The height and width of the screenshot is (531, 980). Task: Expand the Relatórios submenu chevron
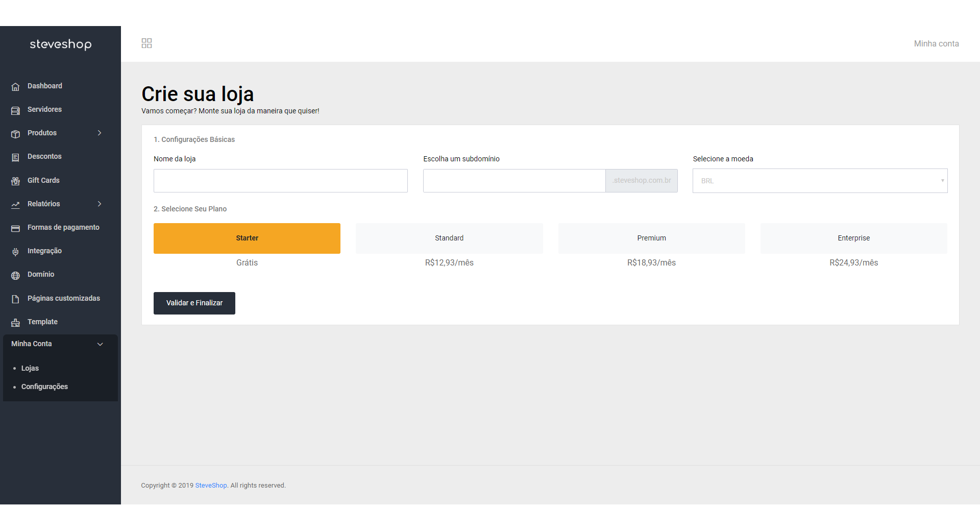[x=100, y=204]
